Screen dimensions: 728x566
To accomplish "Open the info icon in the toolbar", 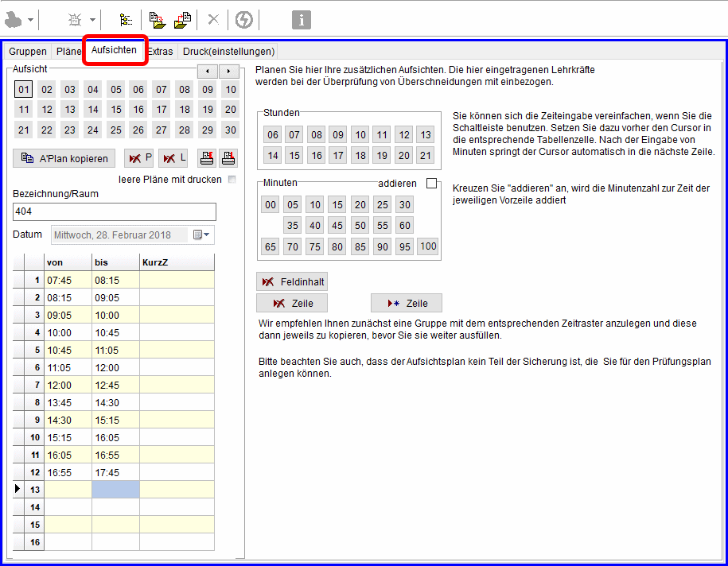I will (301, 20).
